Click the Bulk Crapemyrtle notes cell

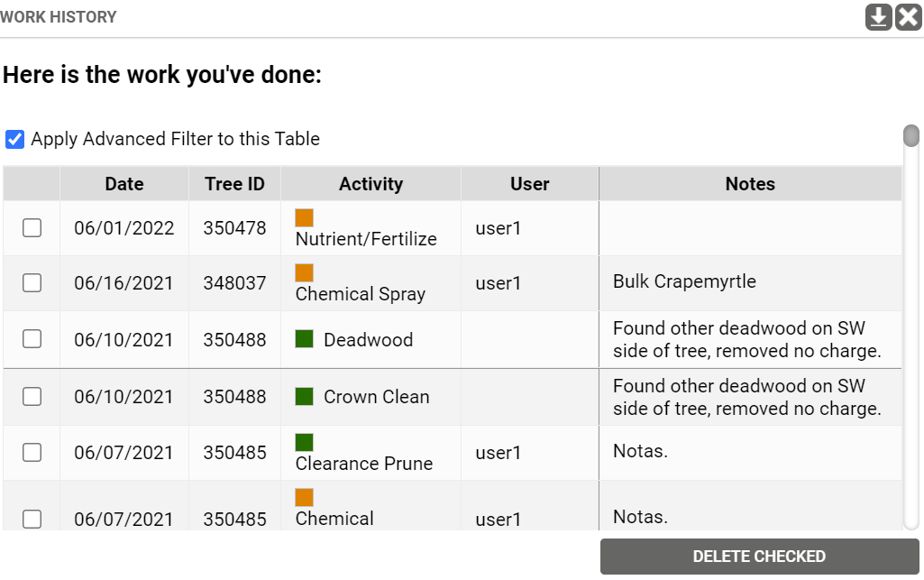pyautogui.click(x=750, y=282)
